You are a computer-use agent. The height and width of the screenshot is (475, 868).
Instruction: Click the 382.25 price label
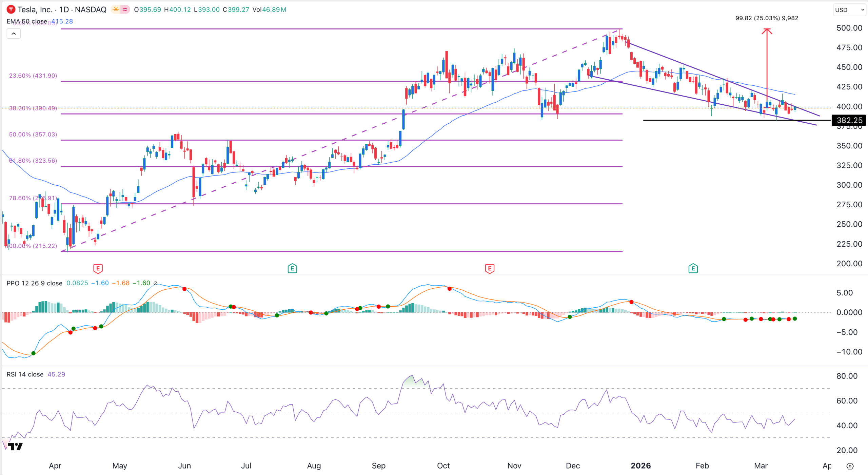[849, 120]
